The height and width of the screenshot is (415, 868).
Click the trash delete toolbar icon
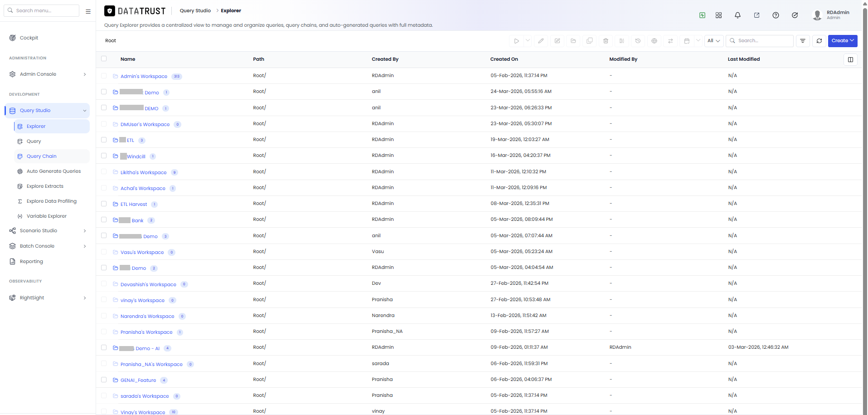coord(606,41)
